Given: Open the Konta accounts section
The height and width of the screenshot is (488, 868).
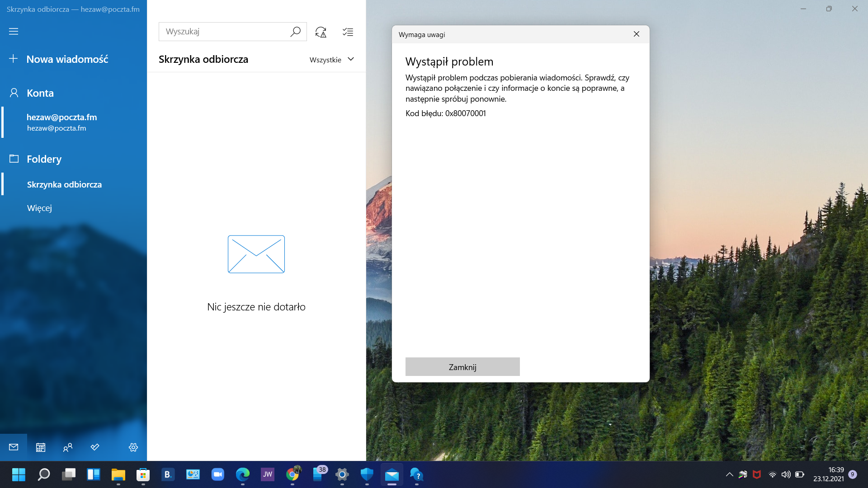Looking at the screenshot, I should [x=40, y=93].
